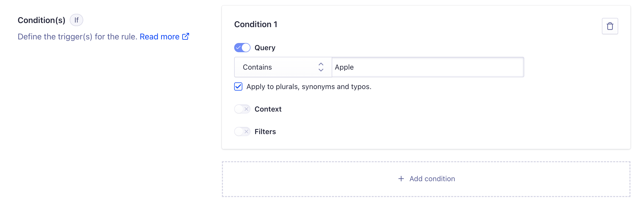Click the plus icon for Add condition

[x=401, y=179]
